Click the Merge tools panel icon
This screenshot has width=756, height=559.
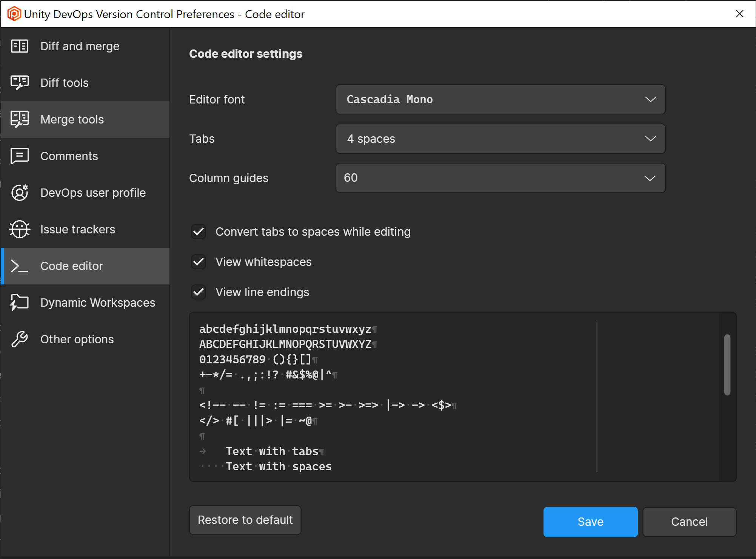click(19, 119)
